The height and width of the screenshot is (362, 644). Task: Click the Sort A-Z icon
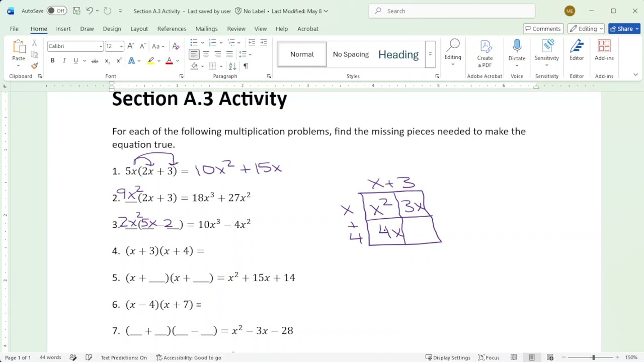point(232,66)
